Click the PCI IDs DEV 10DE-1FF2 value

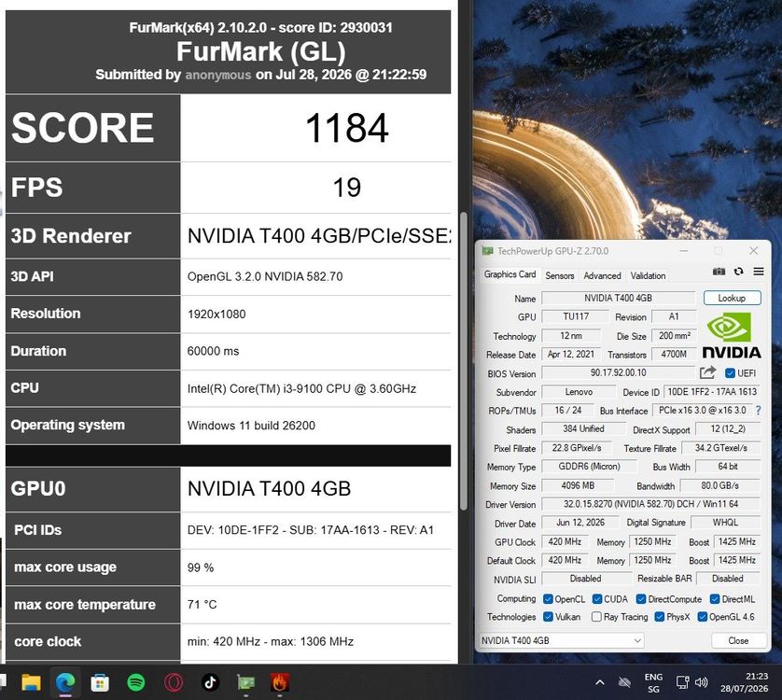click(310, 530)
